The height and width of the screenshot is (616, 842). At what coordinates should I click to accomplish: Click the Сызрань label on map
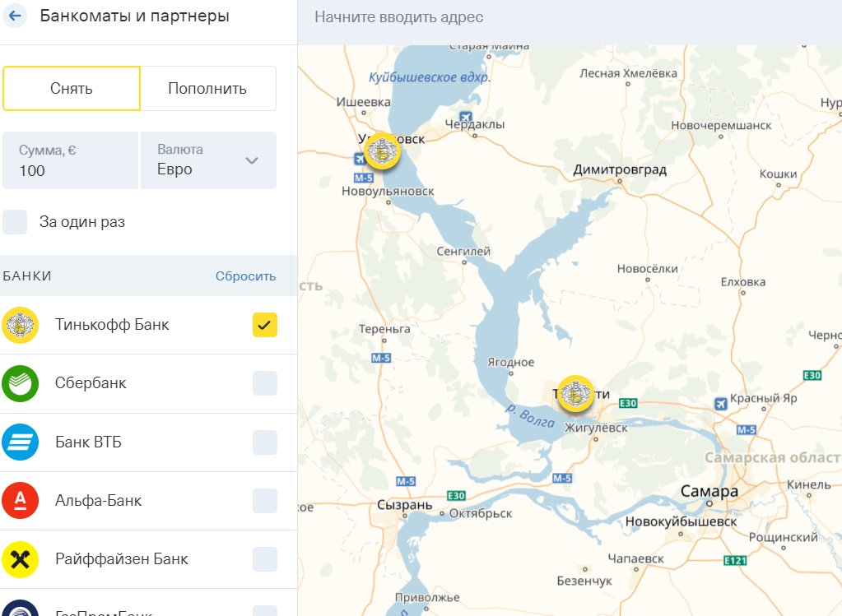pos(404,505)
